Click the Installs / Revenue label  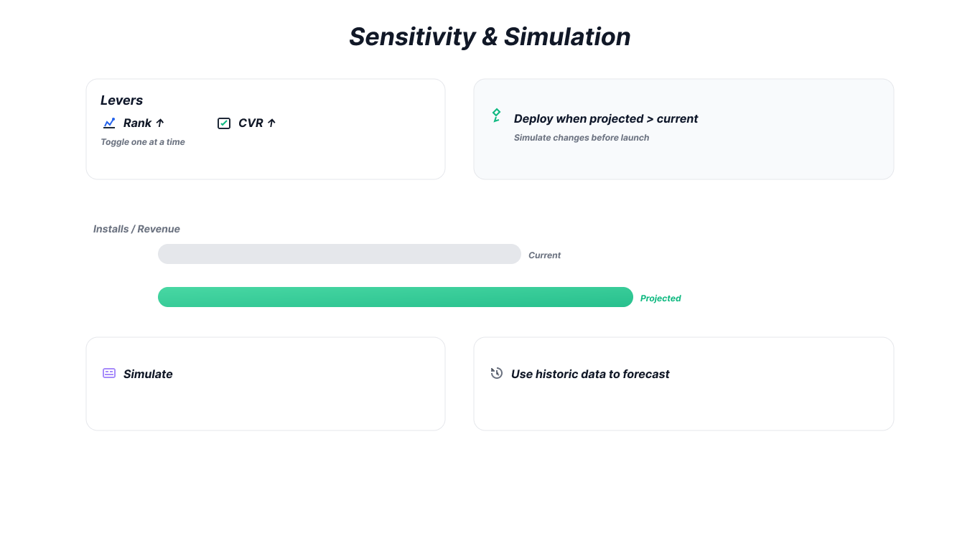pos(136,230)
